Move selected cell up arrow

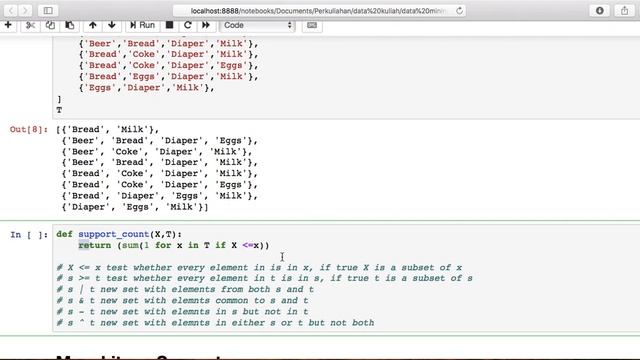coord(93,25)
